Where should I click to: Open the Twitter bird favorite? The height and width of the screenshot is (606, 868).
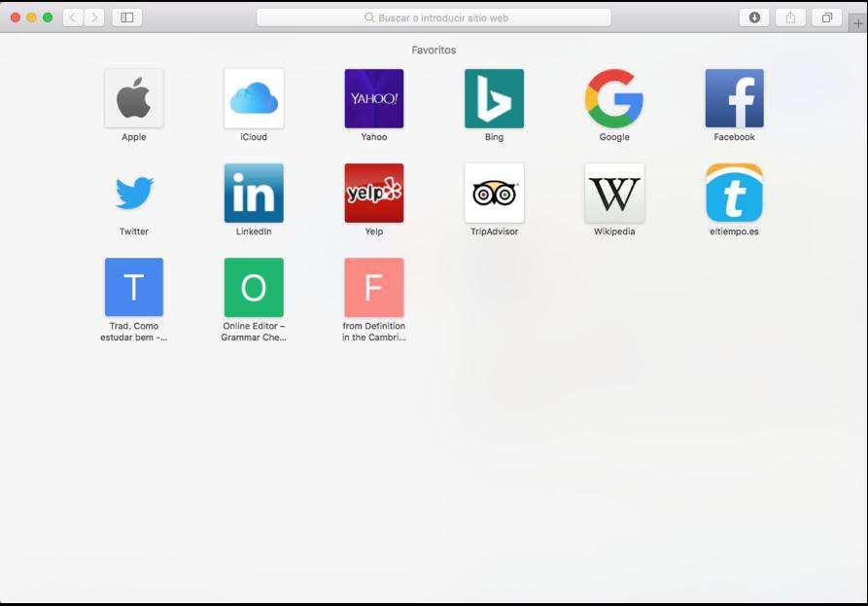134,194
